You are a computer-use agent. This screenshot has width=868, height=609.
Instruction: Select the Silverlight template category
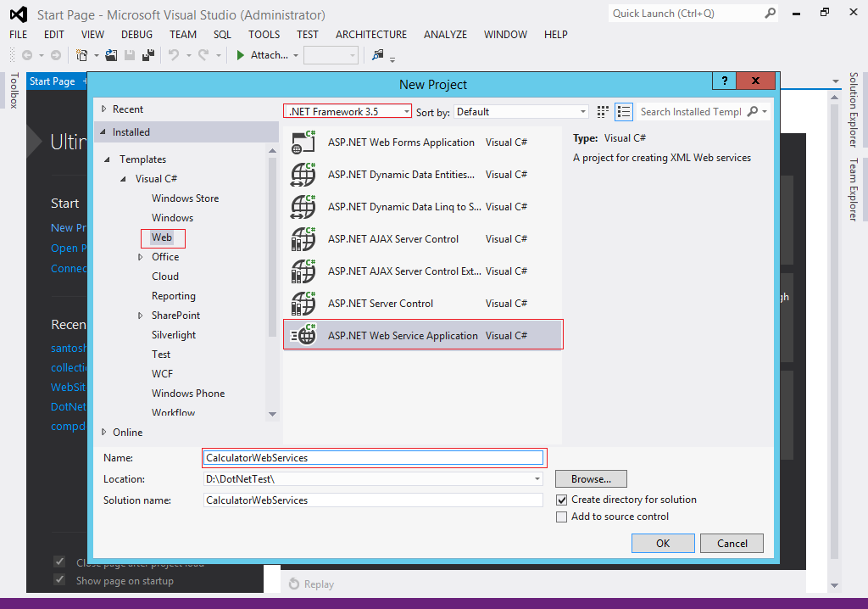click(174, 335)
